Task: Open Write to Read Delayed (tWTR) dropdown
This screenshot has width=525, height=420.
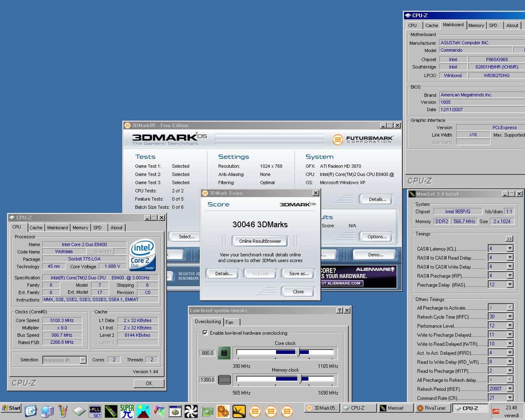Action: pyautogui.click(x=510, y=343)
